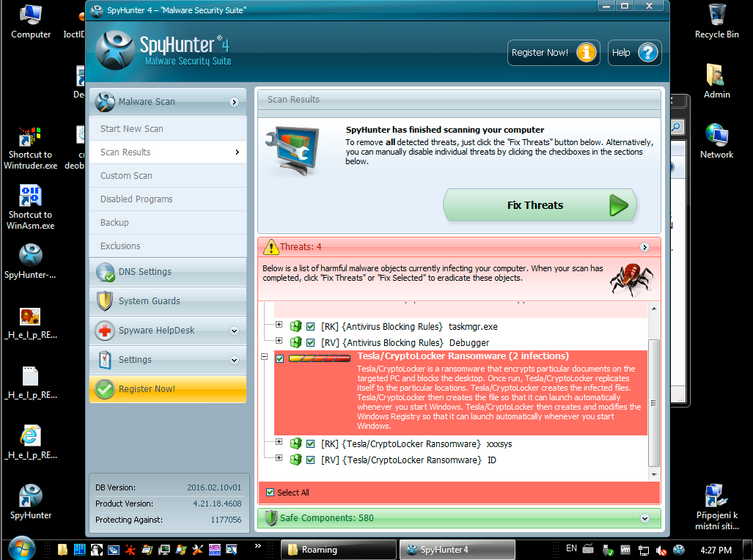Open the Backup section
Image resolution: width=753 pixels, height=560 pixels.
168,222
